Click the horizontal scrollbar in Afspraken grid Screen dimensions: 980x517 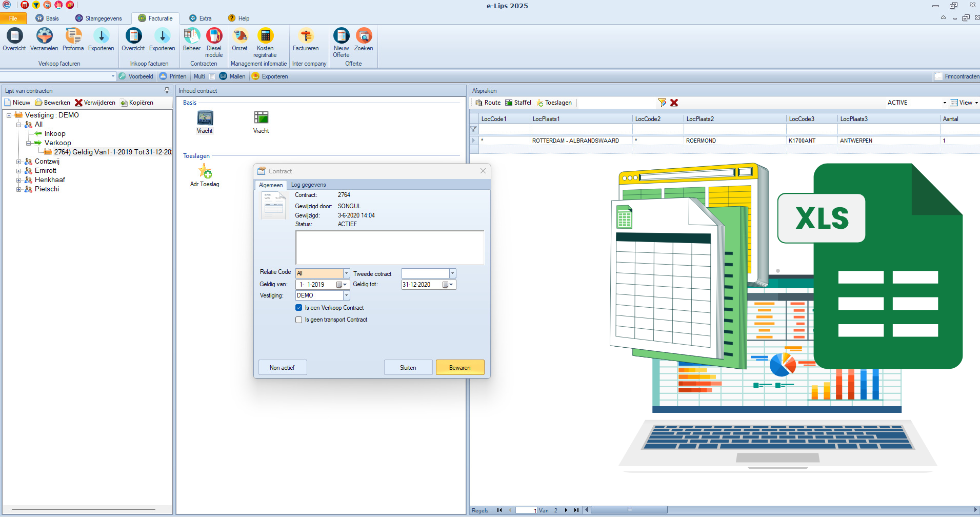pyautogui.click(x=629, y=510)
